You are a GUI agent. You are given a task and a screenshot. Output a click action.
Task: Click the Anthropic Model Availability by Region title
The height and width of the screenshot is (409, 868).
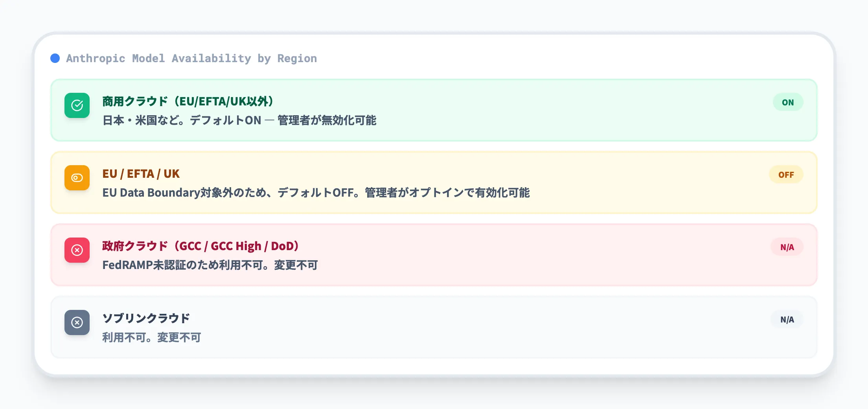(x=191, y=58)
